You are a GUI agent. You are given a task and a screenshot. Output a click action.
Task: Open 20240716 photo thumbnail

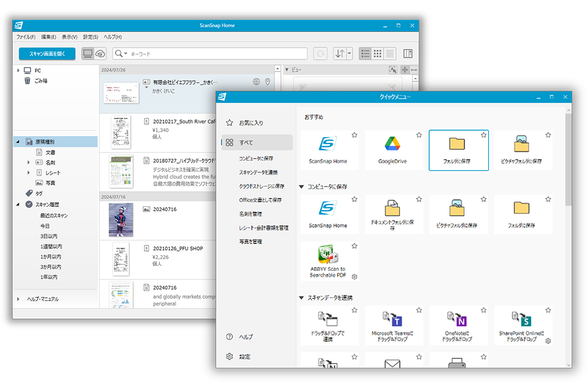coord(121,220)
